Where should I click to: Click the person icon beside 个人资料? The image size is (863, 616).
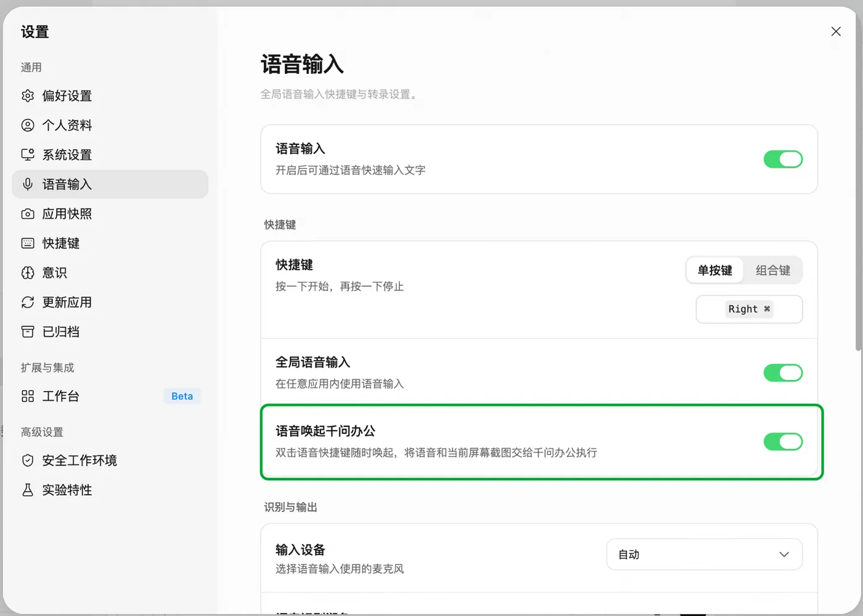28,125
